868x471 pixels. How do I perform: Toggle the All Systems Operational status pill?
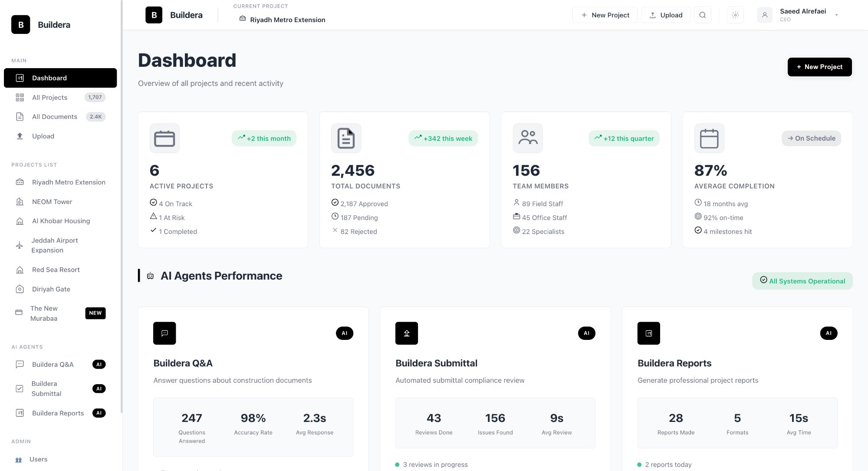coord(802,281)
